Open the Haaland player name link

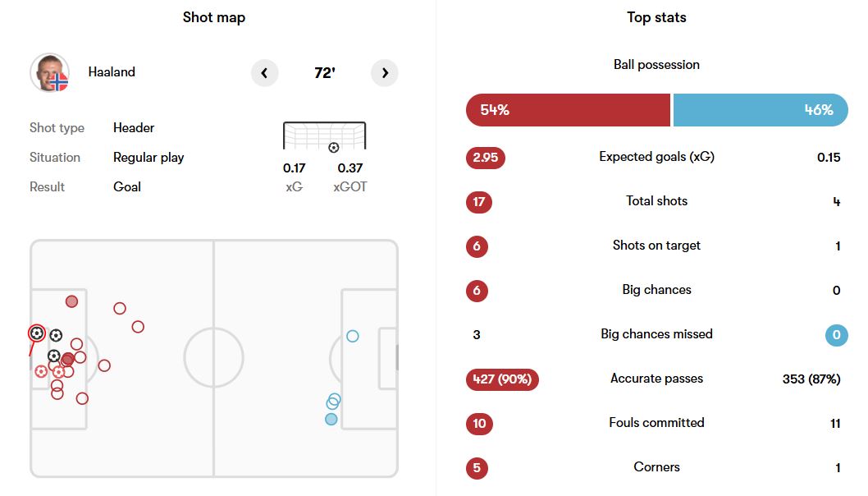tap(112, 72)
